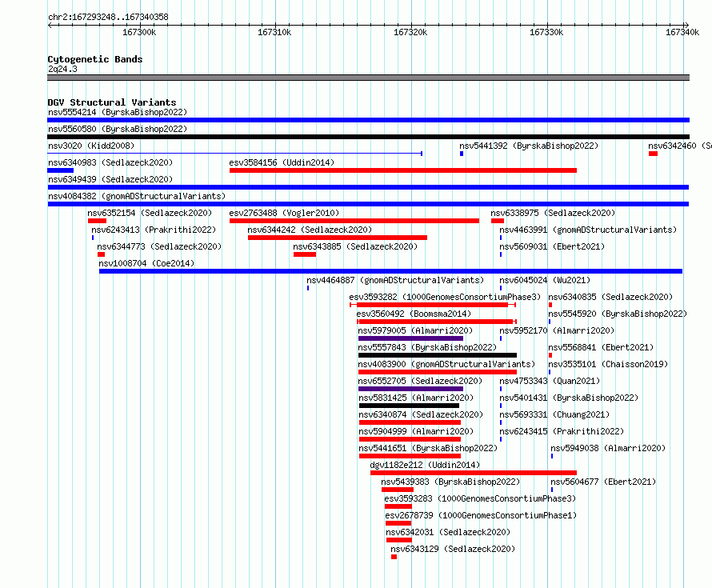Select nsv5545920 (ByrskaBishop2022) label
This screenshot has height=588, width=712.
point(618,314)
